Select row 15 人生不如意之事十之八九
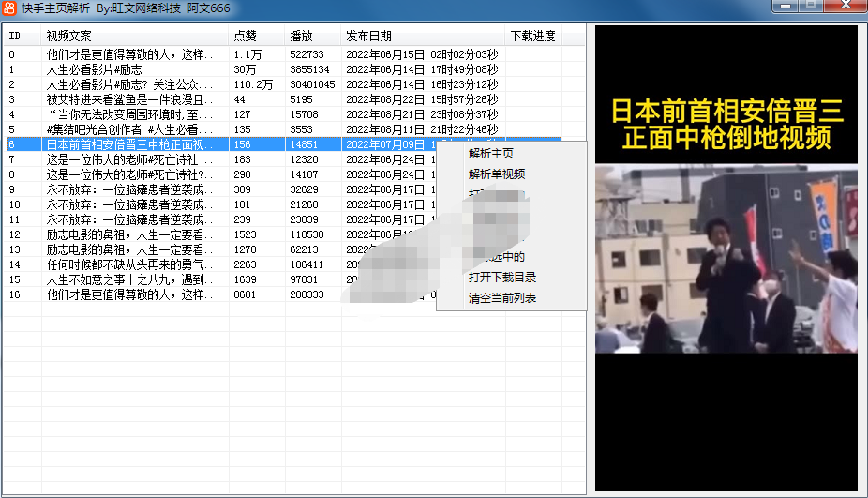Image resolution: width=868 pixels, height=498 pixels. (x=131, y=279)
